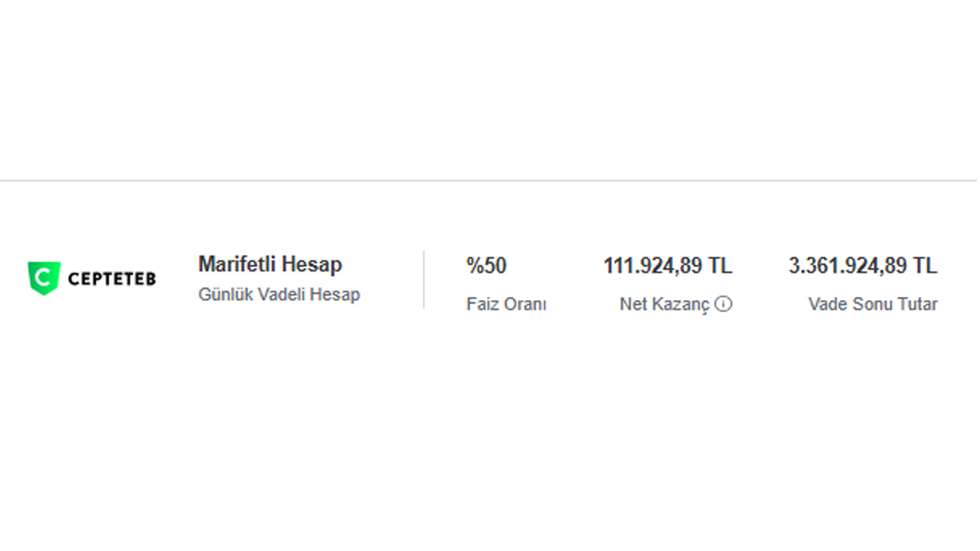Show the Net Kazanç info tooltip icon
This screenshot has width=980, height=551.
point(724,304)
